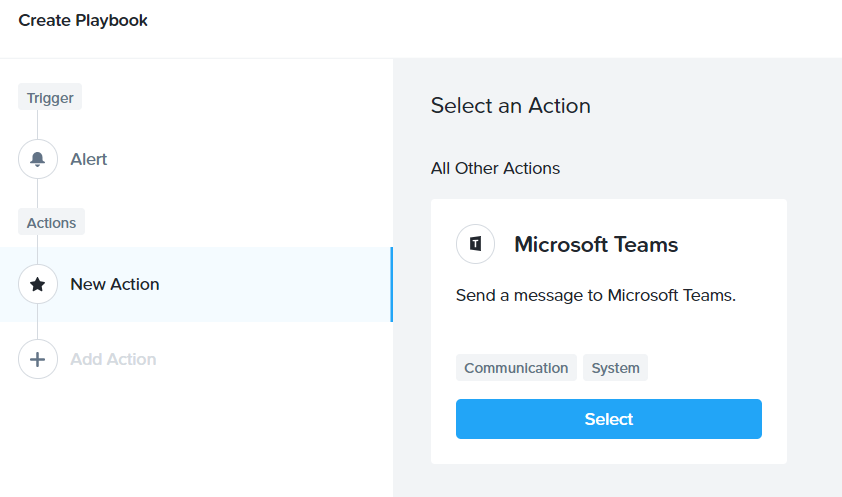The image size is (842, 497).
Task: Click the highlighted New Action row
Action: tap(197, 284)
